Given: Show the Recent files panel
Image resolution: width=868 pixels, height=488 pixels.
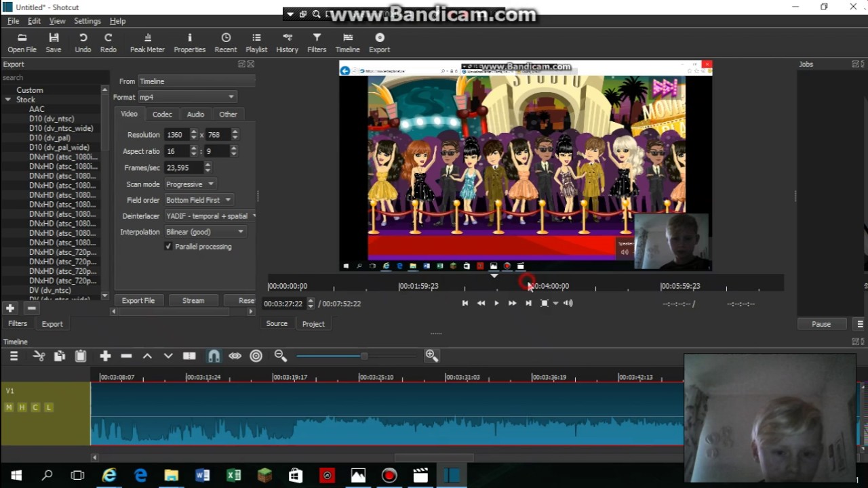Looking at the screenshot, I should pos(226,43).
